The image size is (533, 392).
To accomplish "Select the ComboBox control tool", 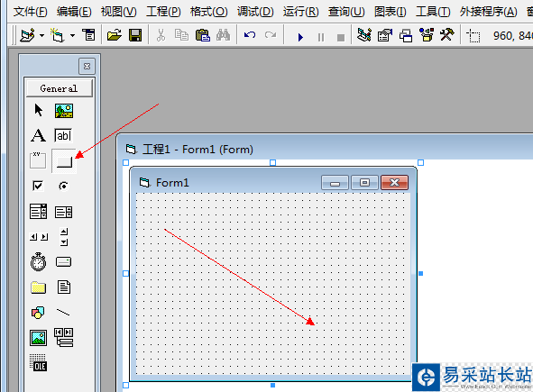I will (39, 211).
